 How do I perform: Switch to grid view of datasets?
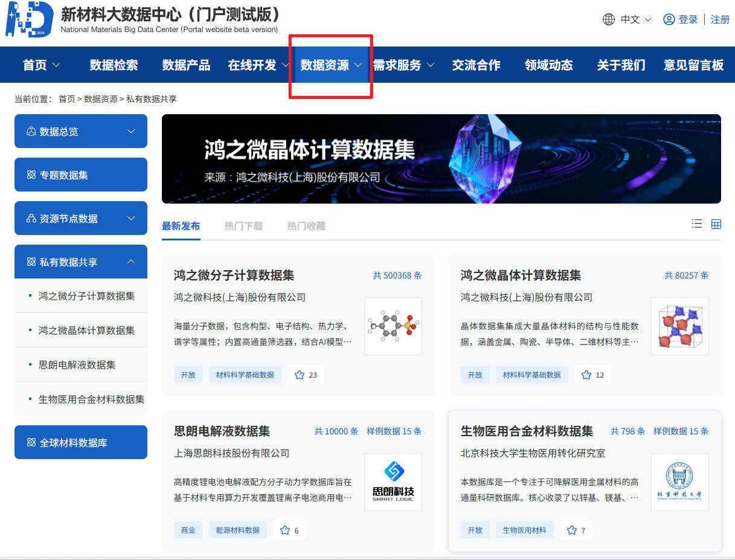[x=716, y=224]
